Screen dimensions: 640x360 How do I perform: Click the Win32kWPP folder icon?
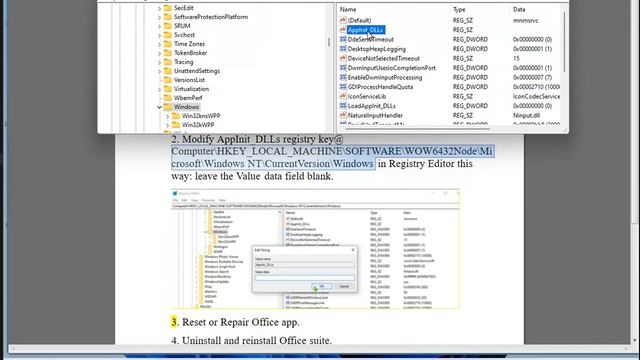pyautogui.click(x=176, y=124)
